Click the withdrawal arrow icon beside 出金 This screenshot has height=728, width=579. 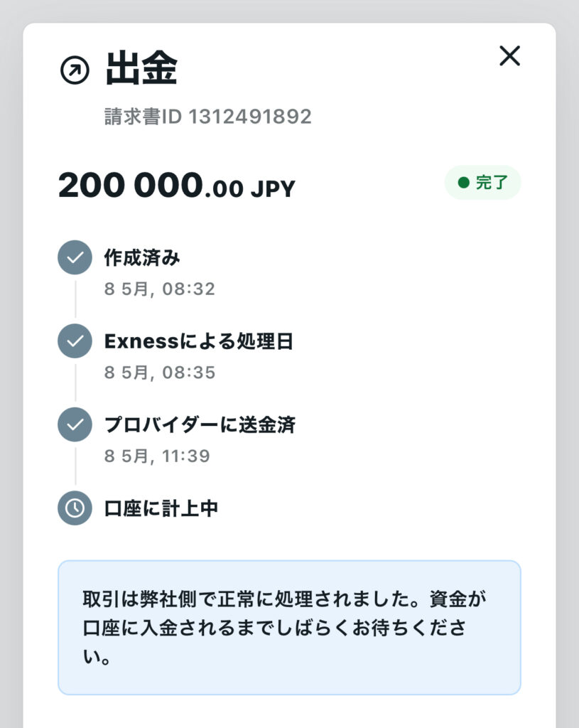click(75, 70)
